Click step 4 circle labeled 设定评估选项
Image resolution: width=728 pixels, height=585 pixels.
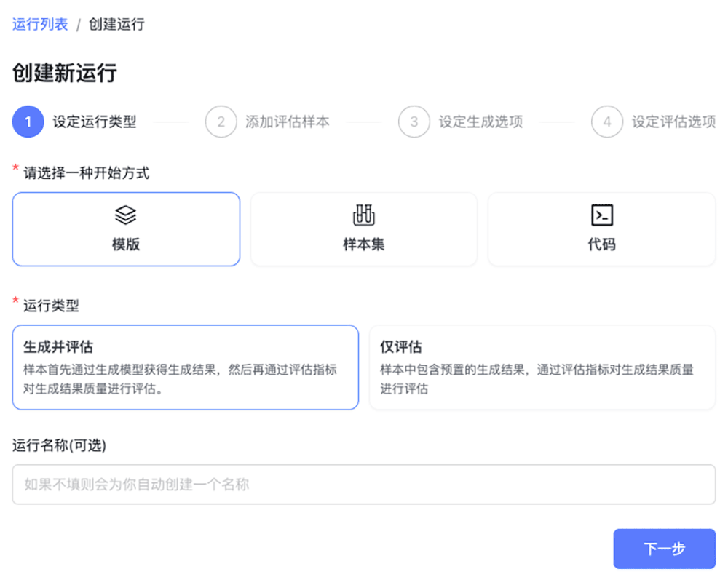click(x=606, y=122)
